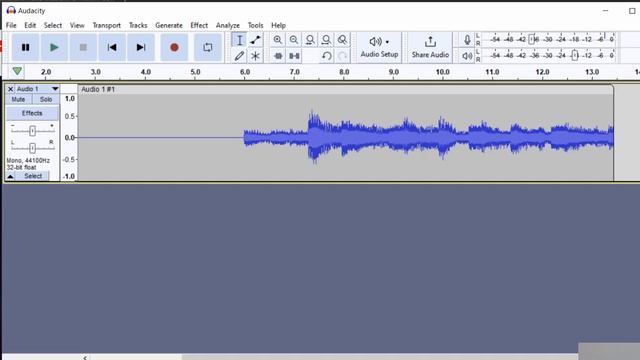
Task: Select the Draw (pencil) tool
Action: click(240, 56)
